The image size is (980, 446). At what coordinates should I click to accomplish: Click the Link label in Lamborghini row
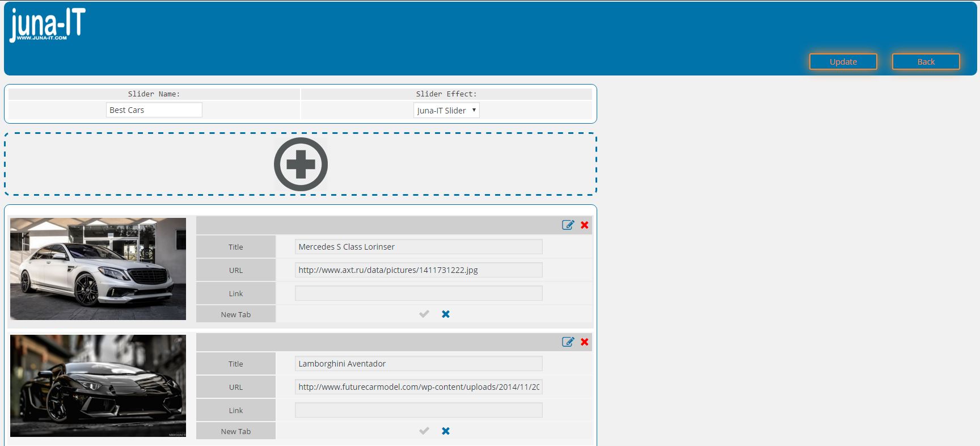coord(236,410)
